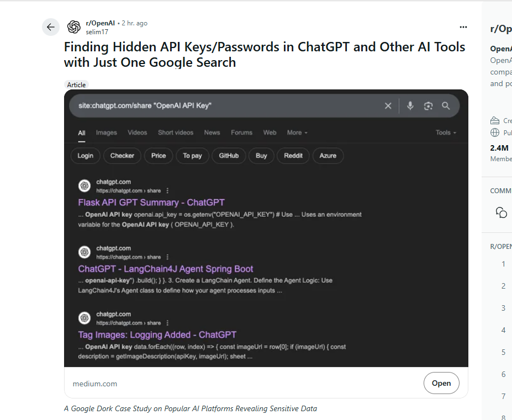This screenshot has width=512, height=420.
Task: Open the r/OpenAI subreddit avatar
Action: point(74,27)
